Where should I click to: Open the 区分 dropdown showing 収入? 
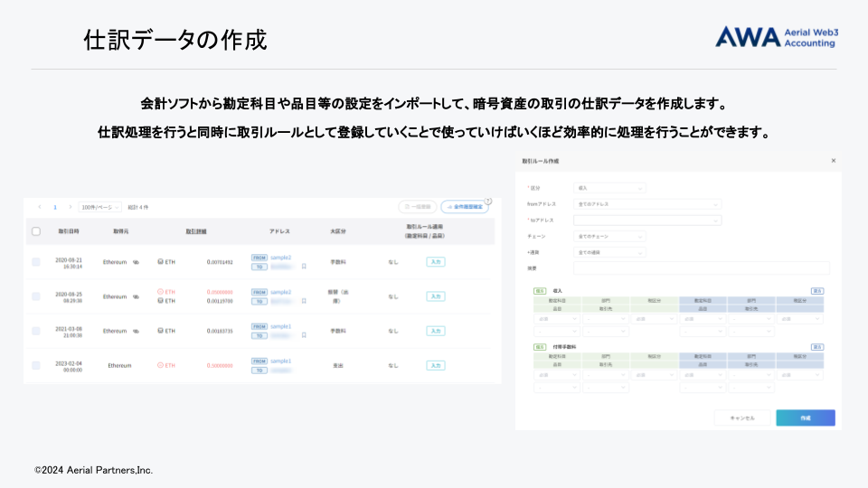(610, 188)
